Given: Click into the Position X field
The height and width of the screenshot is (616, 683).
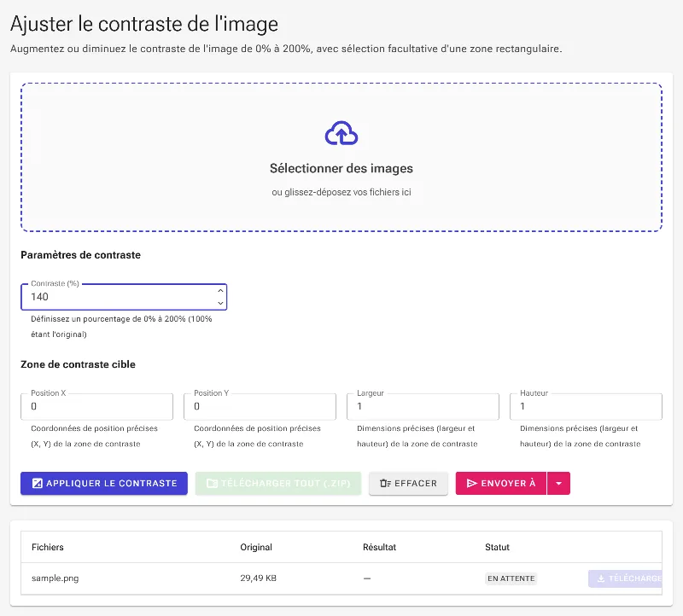Looking at the screenshot, I should 96,406.
